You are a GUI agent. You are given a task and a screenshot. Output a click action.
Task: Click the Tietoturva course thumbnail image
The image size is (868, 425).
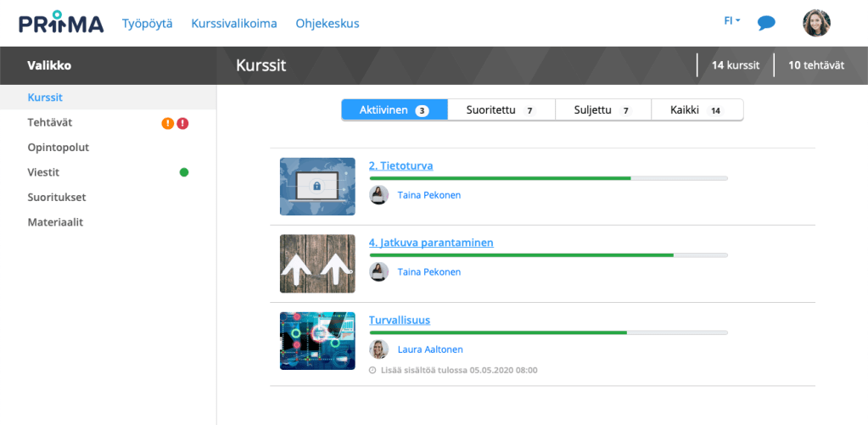point(317,187)
